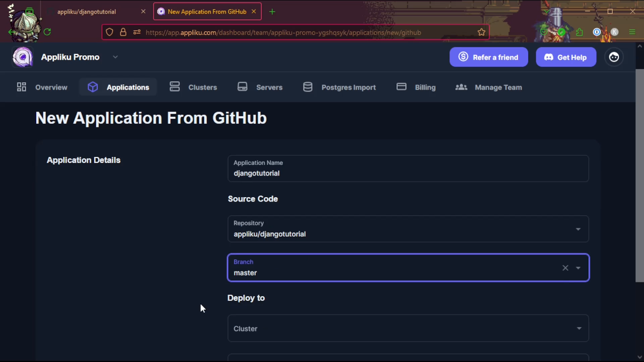Clear the Branch field with X icon
This screenshot has width=644, height=362.
565,268
